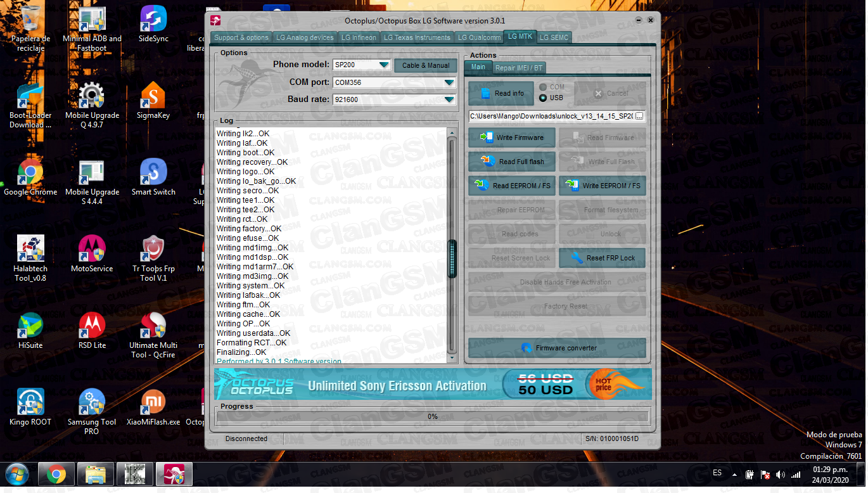Viewport: 868px width, 493px height.
Task: Open the Google Chrome desktop shortcut
Action: pos(30,178)
